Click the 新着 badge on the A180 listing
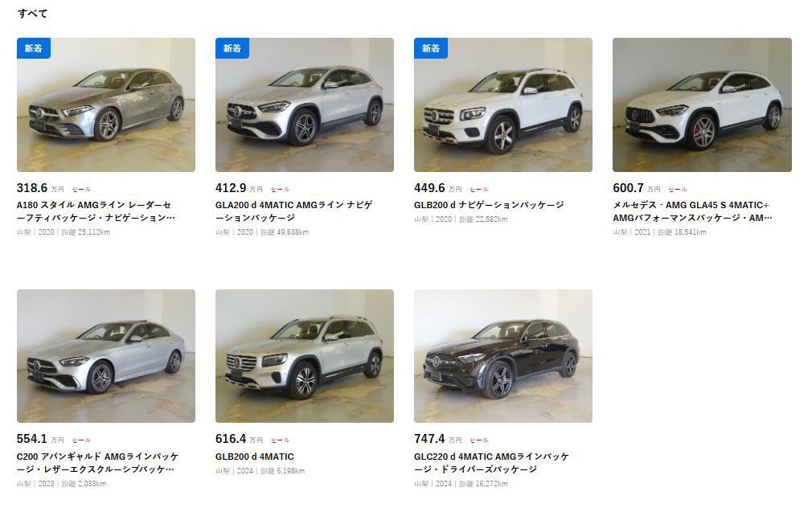 tap(34, 48)
